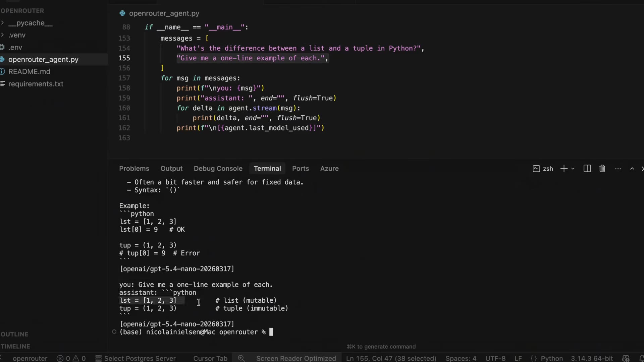Select the zsh terminal instance
Screen dimensions: 644x362
[543, 169]
